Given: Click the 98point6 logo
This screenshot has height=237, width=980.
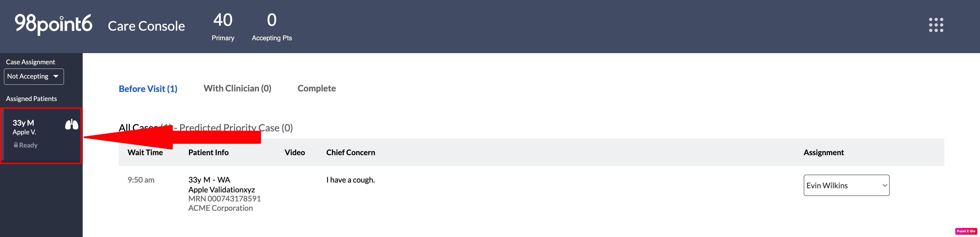Looking at the screenshot, I should (x=53, y=24).
